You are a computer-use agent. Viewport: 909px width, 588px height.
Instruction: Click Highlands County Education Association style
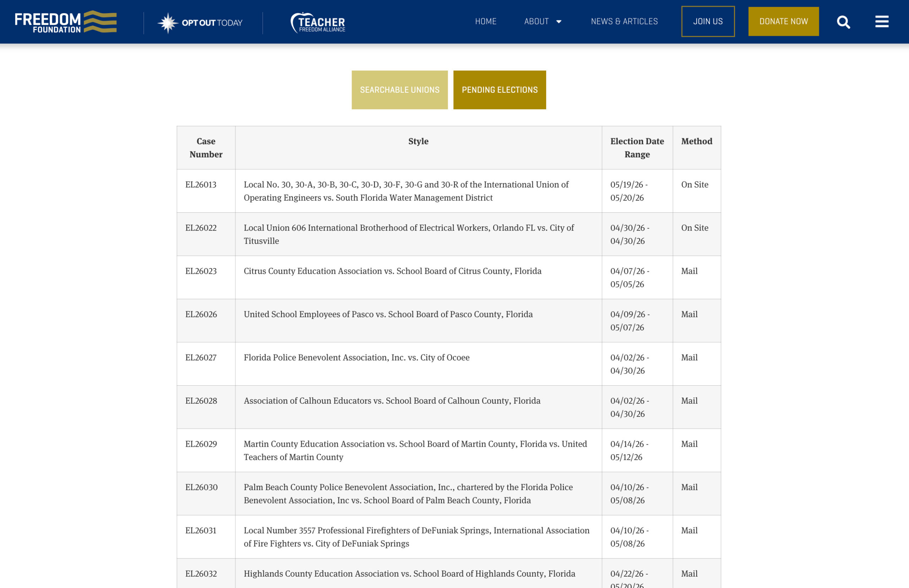[x=409, y=573]
